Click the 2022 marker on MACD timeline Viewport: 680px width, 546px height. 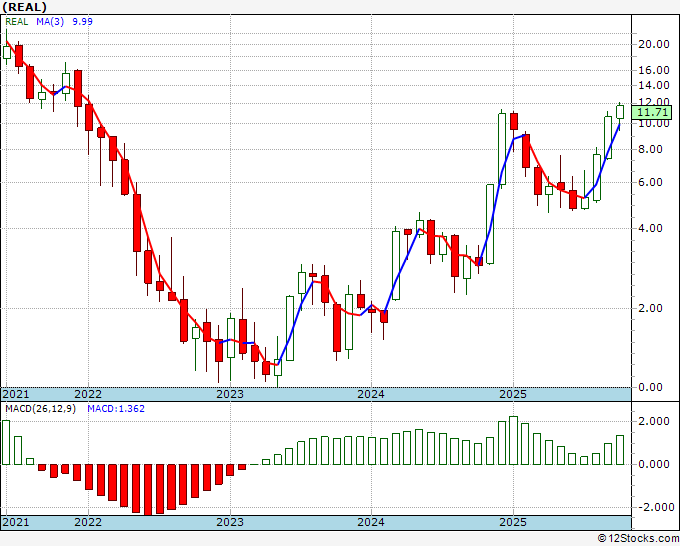point(88,522)
